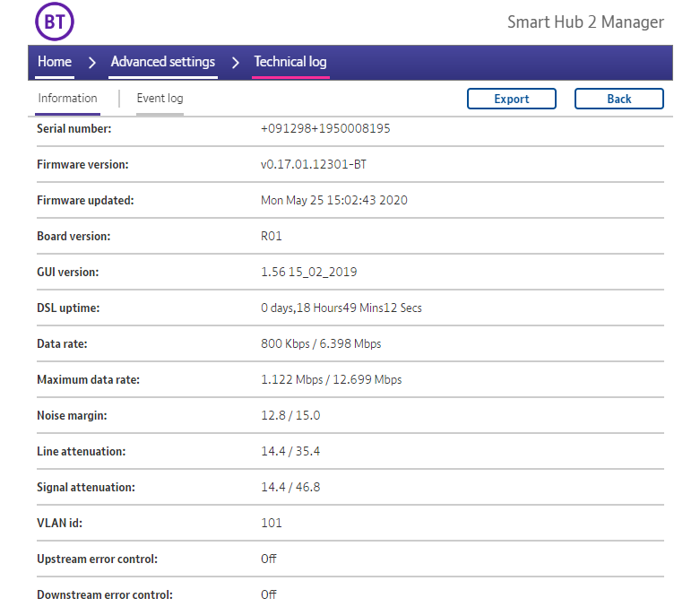The image size is (700, 607).
Task: Click the serial number value
Action: 325,129
